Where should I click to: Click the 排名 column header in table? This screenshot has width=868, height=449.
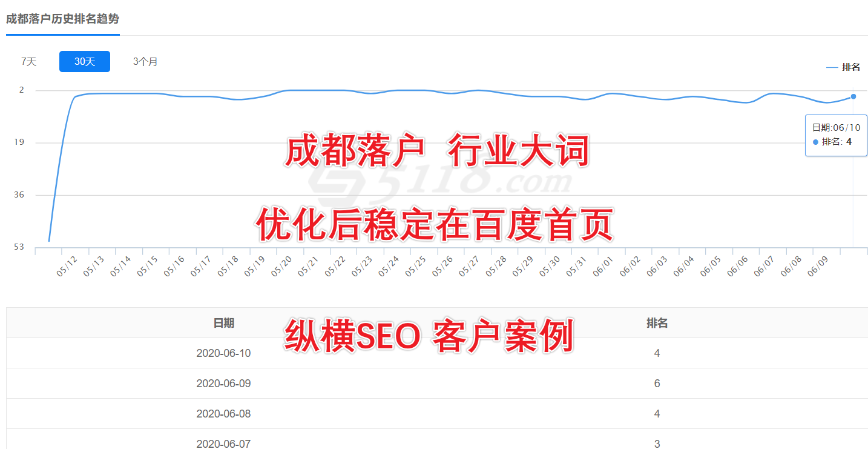(657, 323)
